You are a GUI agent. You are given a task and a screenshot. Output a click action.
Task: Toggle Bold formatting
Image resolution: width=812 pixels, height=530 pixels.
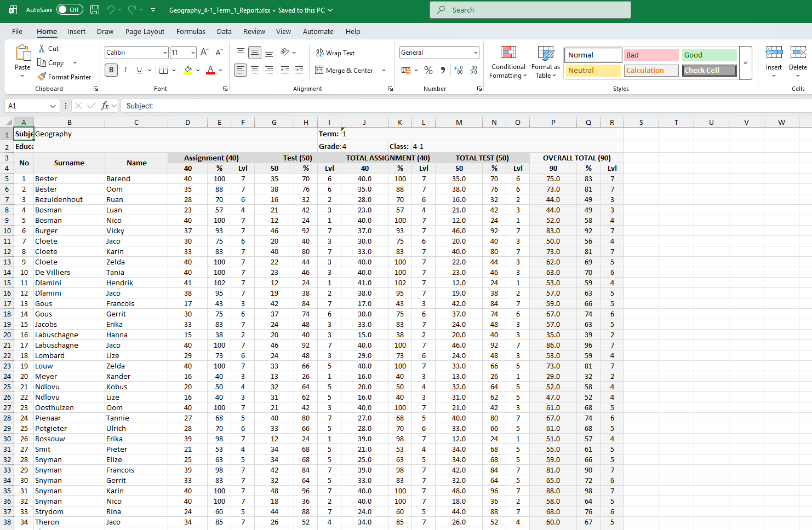111,70
